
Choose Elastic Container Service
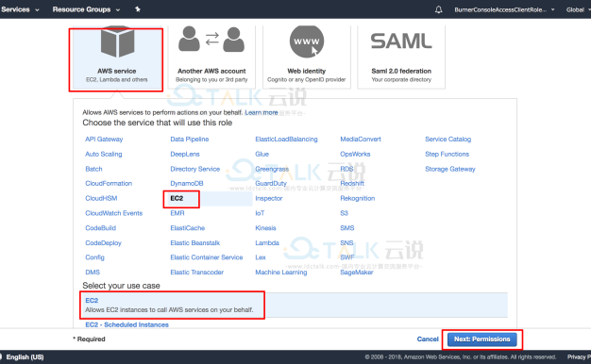pos(207,257)
